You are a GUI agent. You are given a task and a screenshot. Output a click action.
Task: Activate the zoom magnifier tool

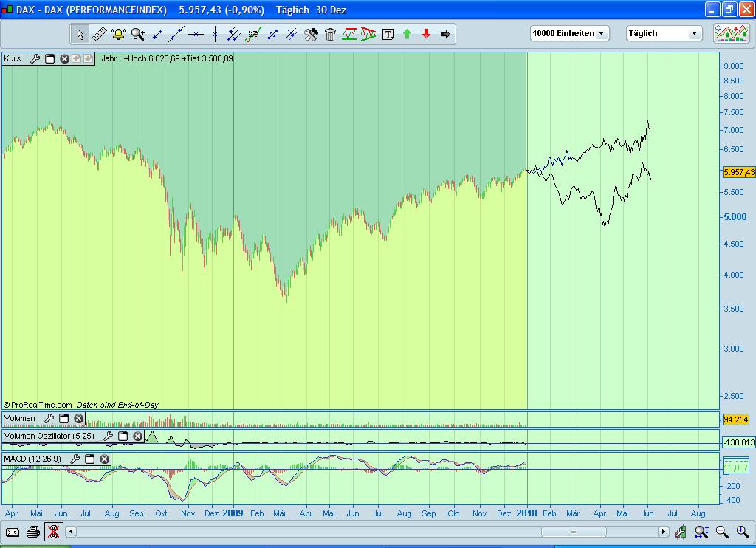[x=137, y=34]
